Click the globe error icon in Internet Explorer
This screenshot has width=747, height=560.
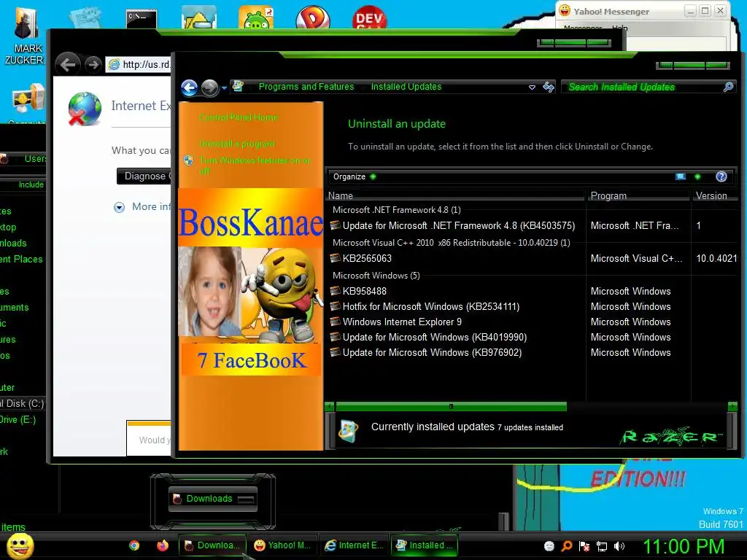85,109
